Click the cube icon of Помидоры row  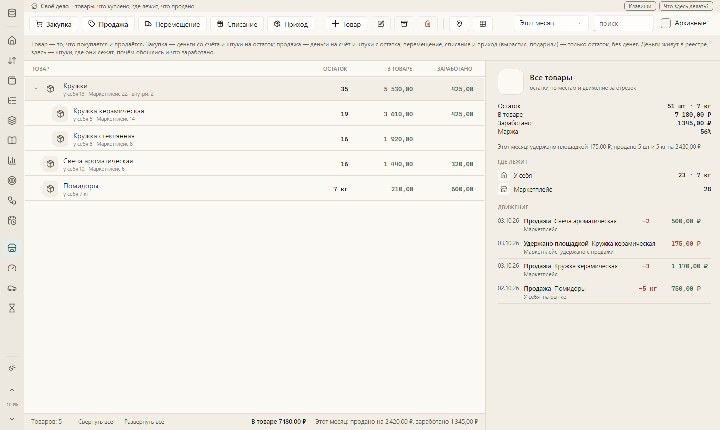coord(50,188)
